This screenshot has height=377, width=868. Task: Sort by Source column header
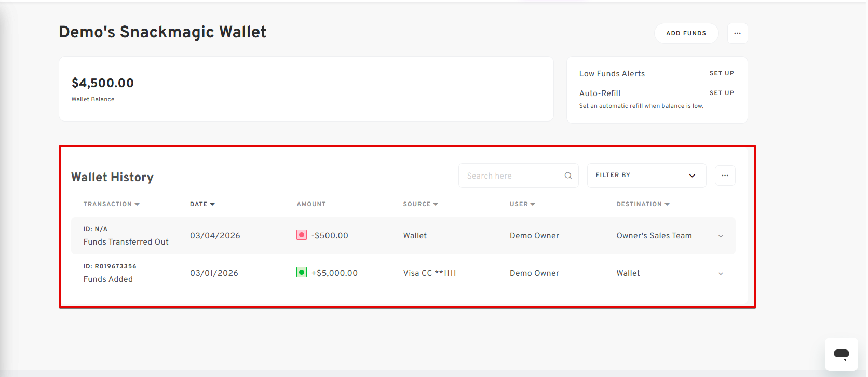(x=420, y=204)
